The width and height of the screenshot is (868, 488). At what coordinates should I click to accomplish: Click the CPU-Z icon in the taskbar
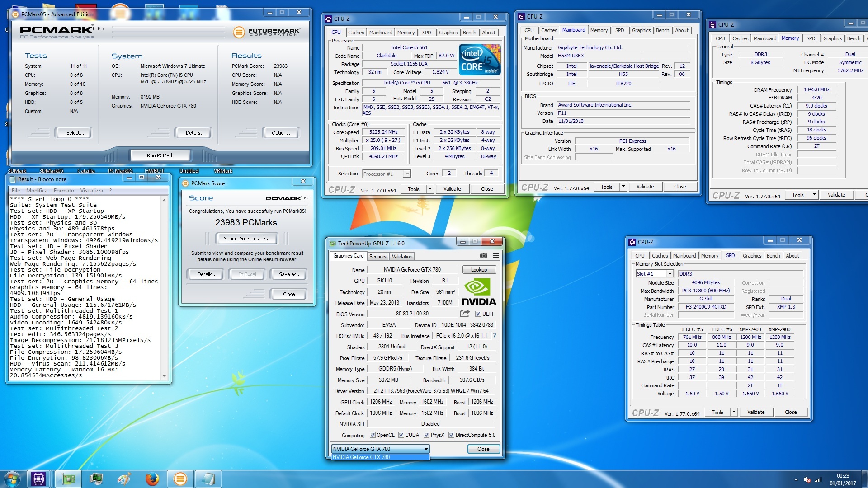[x=38, y=479]
